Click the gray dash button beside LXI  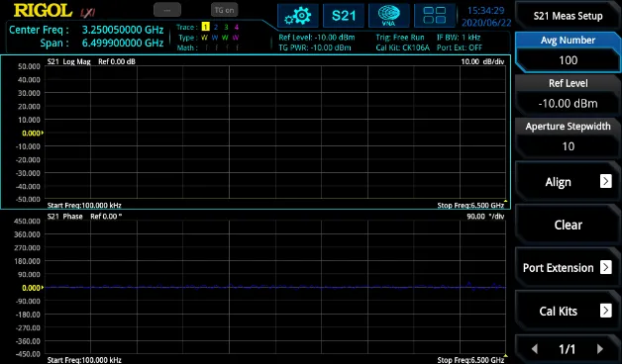click(167, 10)
